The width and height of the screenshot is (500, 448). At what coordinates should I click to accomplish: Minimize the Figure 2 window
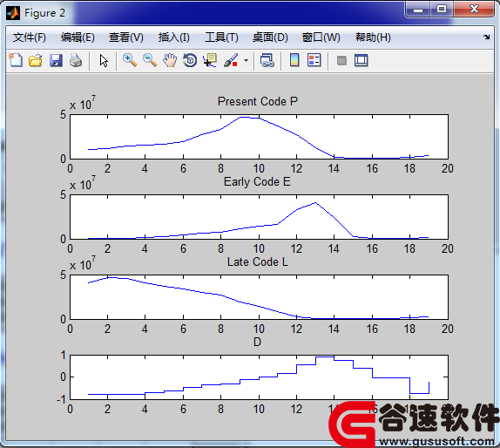click(418, 9)
